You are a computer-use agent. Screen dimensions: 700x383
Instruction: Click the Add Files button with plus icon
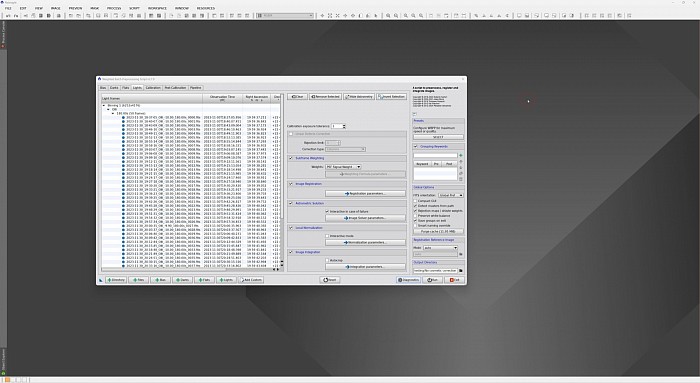pos(138,280)
